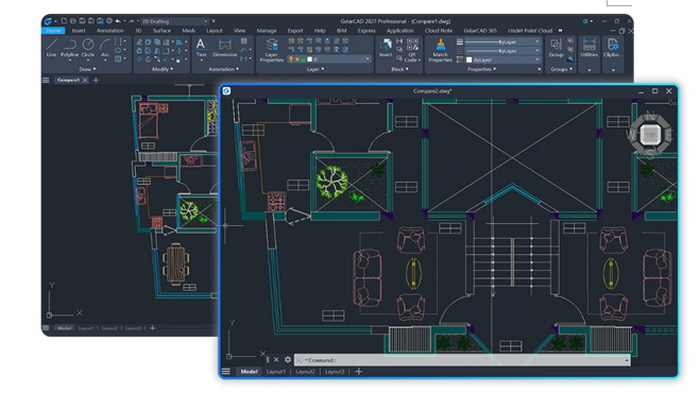The width and height of the screenshot is (700, 394).
Task: Expand the Layer panel
Action: click(x=315, y=69)
